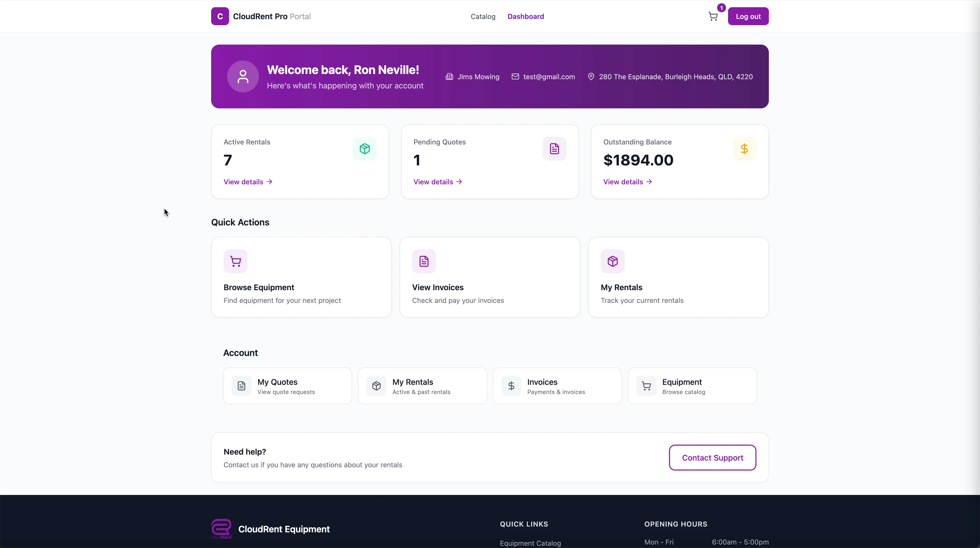Click the purple CloudRent Pro logo

point(220,16)
